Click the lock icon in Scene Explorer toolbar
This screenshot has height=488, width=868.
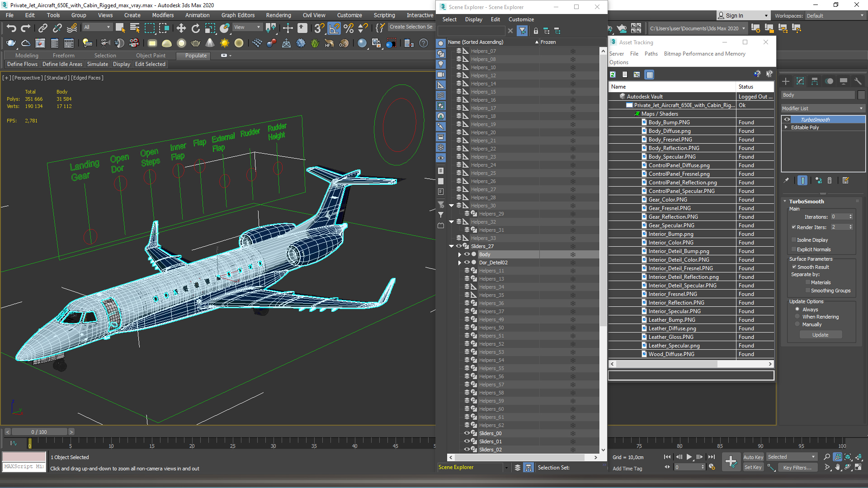click(x=536, y=31)
